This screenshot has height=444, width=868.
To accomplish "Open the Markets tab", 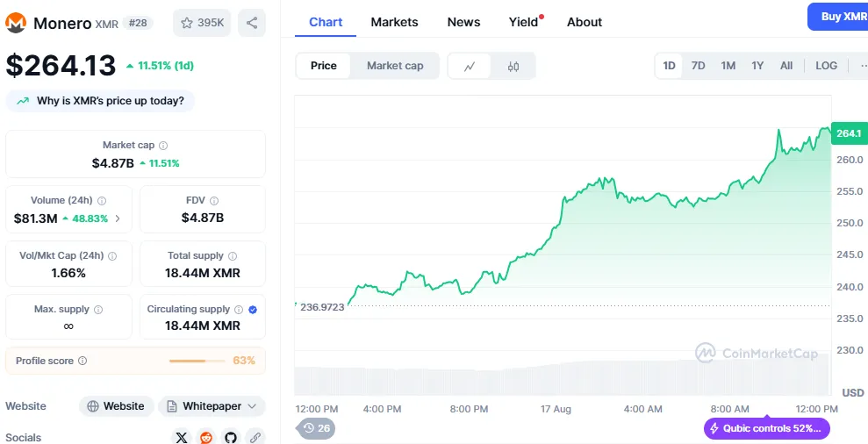I will 394,22.
